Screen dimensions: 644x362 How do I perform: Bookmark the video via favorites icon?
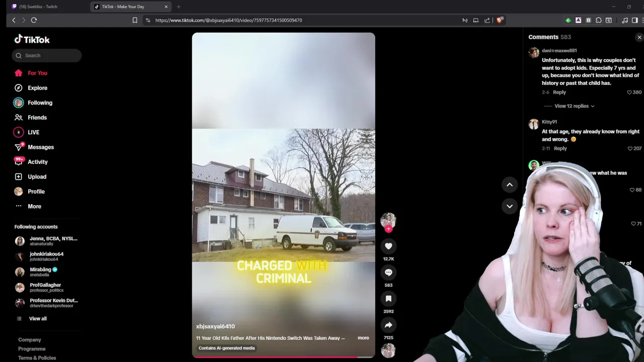(388, 299)
